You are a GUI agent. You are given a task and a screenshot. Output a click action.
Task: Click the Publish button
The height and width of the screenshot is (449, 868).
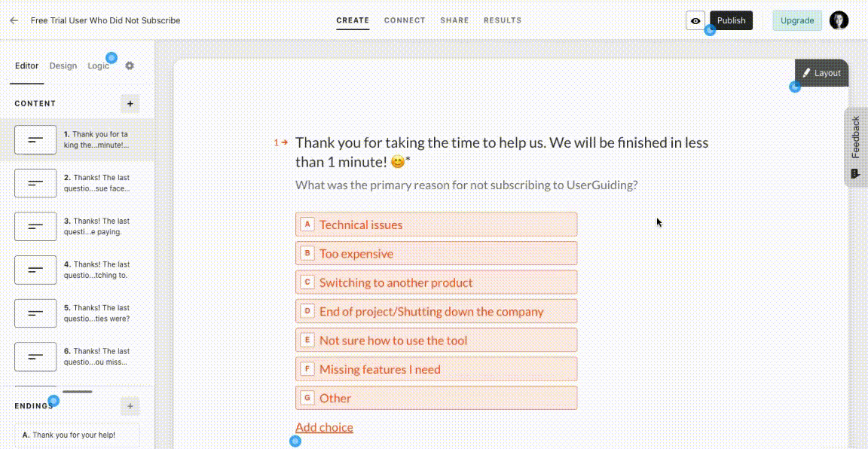click(x=731, y=20)
